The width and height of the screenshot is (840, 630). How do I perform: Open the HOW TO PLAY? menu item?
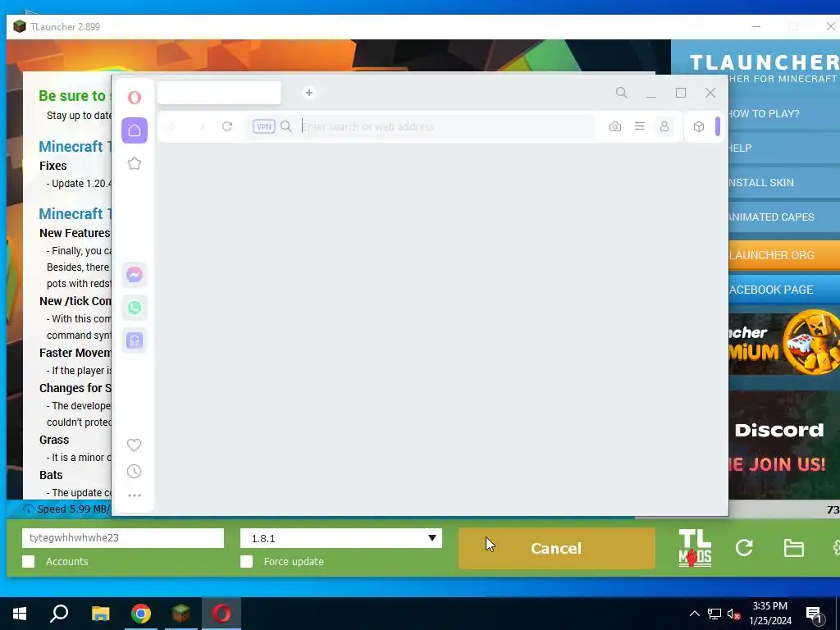pyautogui.click(x=784, y=113)
